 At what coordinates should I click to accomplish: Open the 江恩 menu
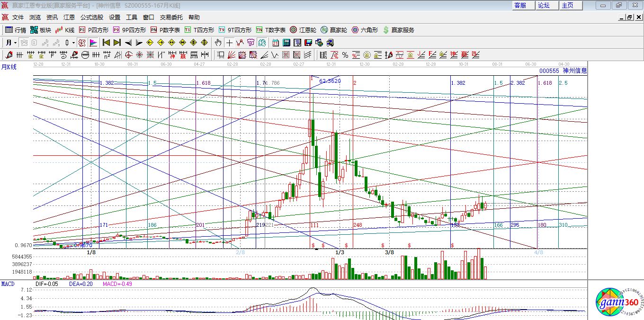point(69,18)
